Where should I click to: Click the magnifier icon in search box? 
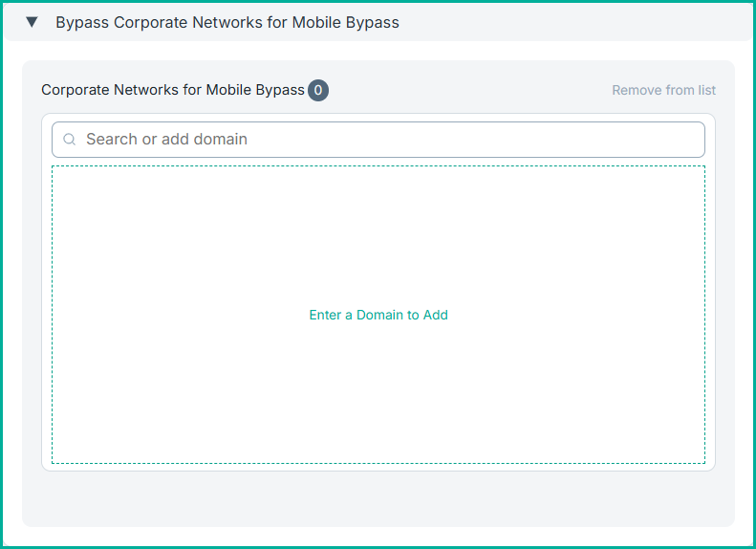pos(69,140)
